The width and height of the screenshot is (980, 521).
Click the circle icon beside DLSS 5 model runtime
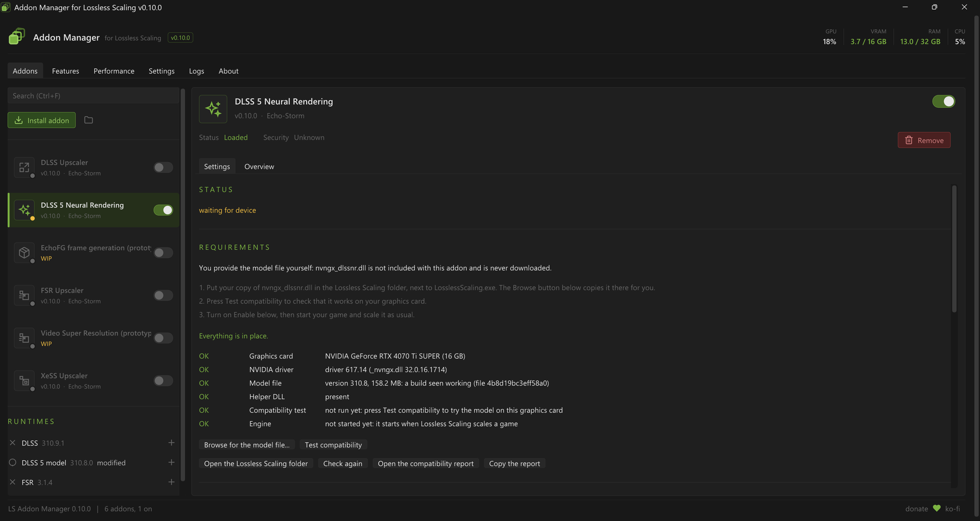coord(13,462)
